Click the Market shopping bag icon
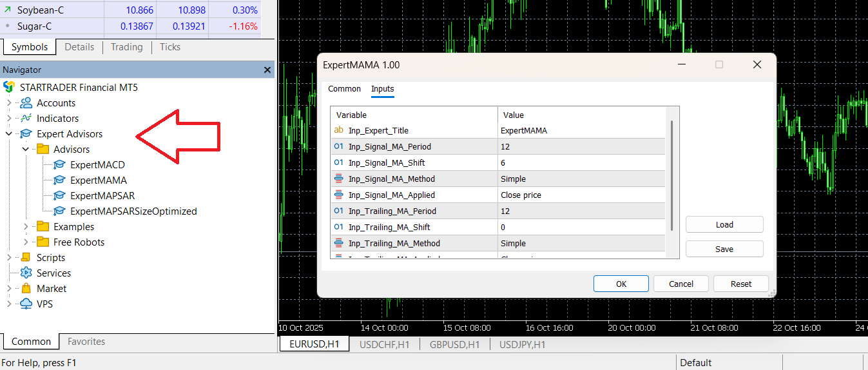This screenshot has width=868, height=370. 26,288
